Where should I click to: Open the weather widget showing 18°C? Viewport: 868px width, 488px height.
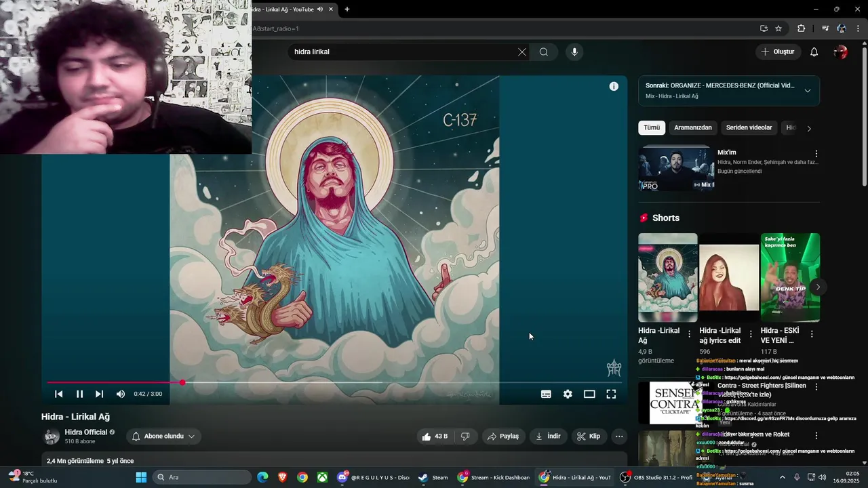point(33,477)
